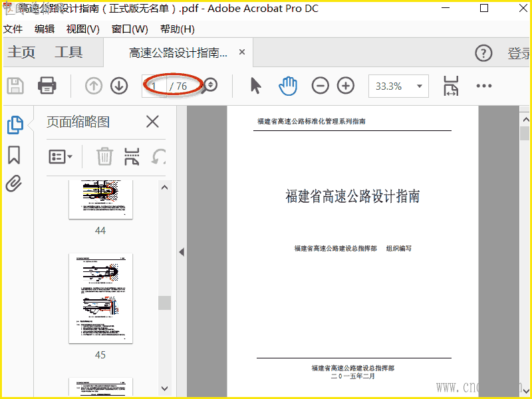Viewport: 532px width, 399px height.
Task: Click the thumbnail panel scrollbar handle
Action: (x=164, y=303)
